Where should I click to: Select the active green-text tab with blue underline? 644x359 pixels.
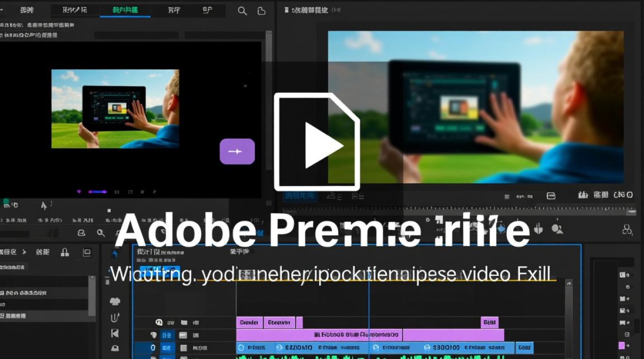point(125,10)
